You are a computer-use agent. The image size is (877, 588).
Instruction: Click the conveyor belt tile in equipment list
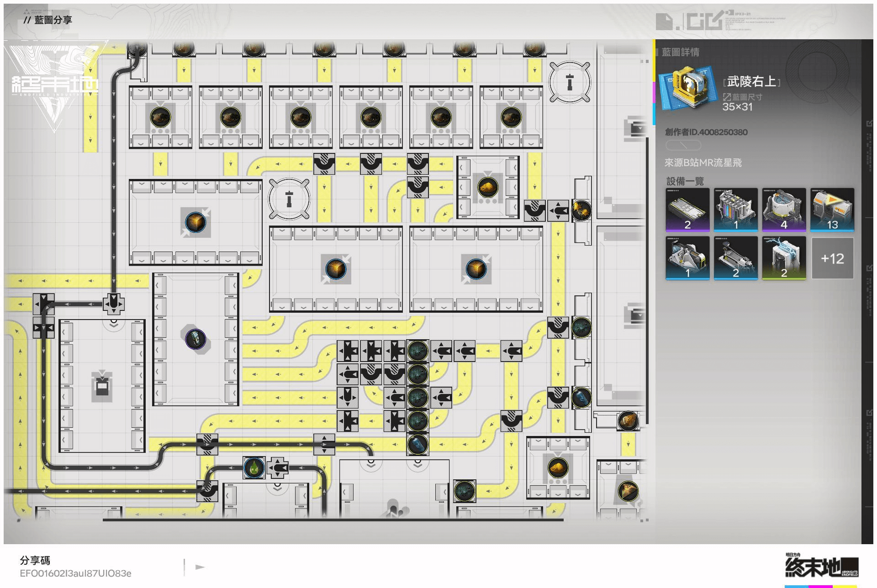[x=687, y=210]
